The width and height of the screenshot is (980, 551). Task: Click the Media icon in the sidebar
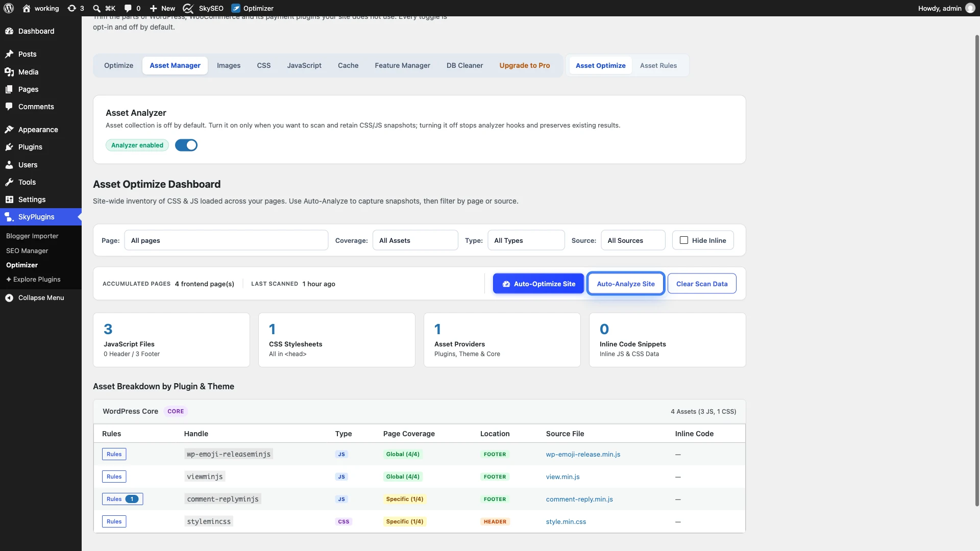click(x=9, y=72)
